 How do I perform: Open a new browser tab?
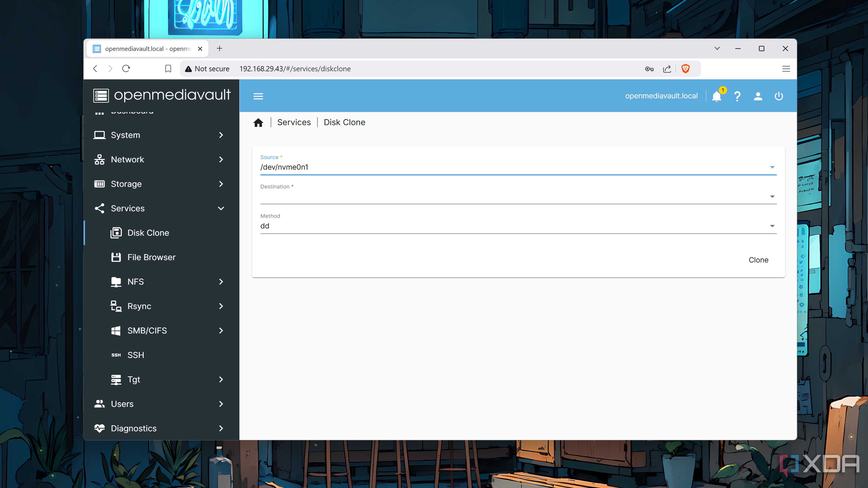coord(219,49)
